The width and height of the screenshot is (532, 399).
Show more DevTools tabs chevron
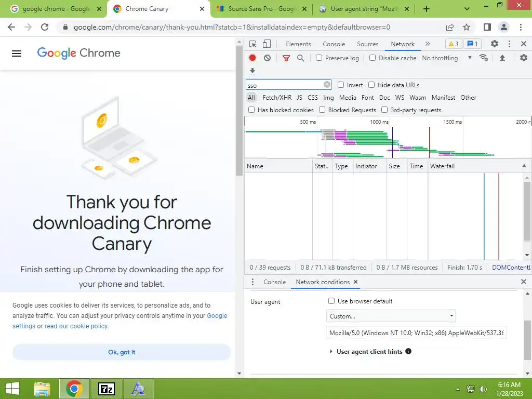point(428,44)
